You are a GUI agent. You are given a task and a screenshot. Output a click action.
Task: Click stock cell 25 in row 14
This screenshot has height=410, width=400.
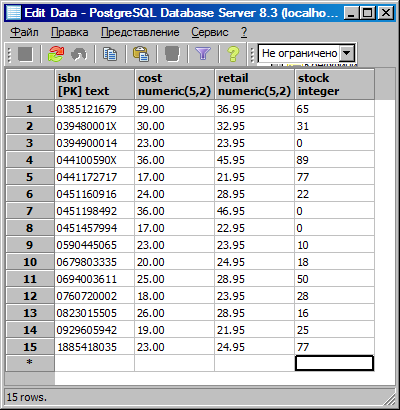(x=334, y=330)
